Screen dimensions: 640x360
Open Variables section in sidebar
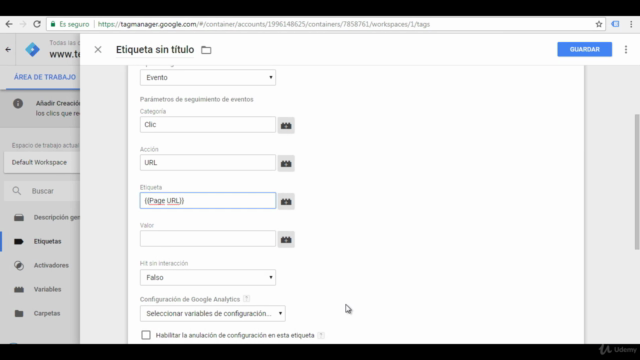click(47, 289)
